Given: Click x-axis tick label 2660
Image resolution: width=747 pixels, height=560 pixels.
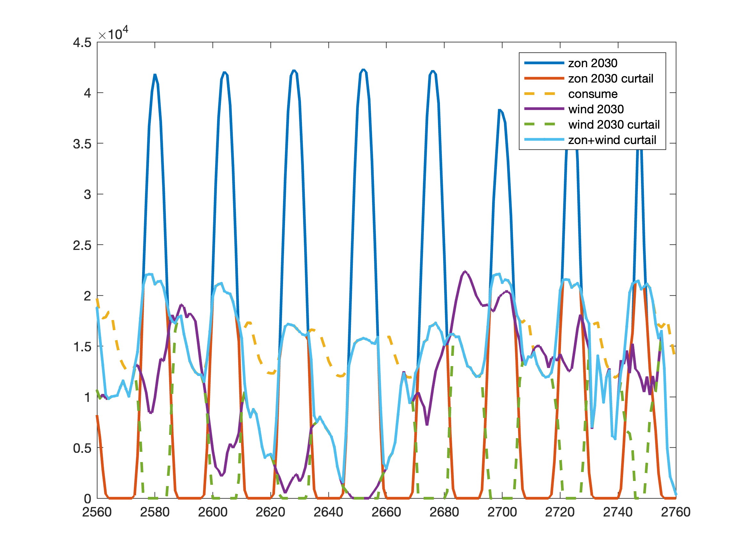Looking at the screenshot, I should pos(386,512).
